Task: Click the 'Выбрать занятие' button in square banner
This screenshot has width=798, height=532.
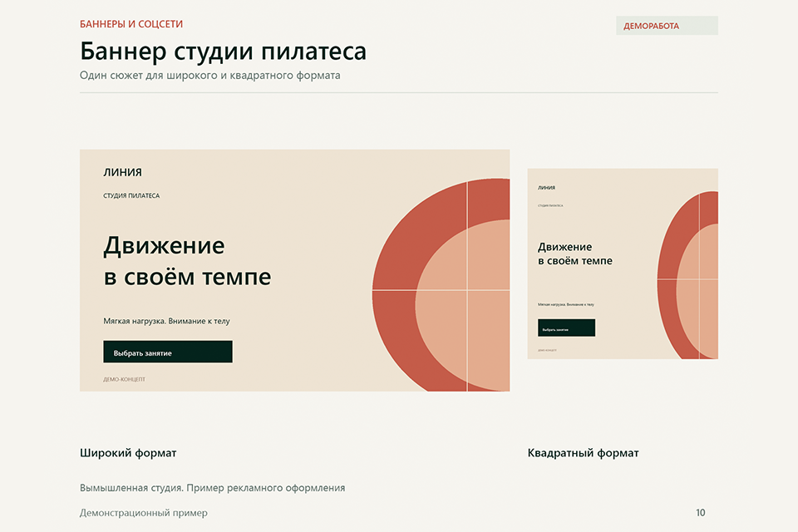Action: click(566, 328)
